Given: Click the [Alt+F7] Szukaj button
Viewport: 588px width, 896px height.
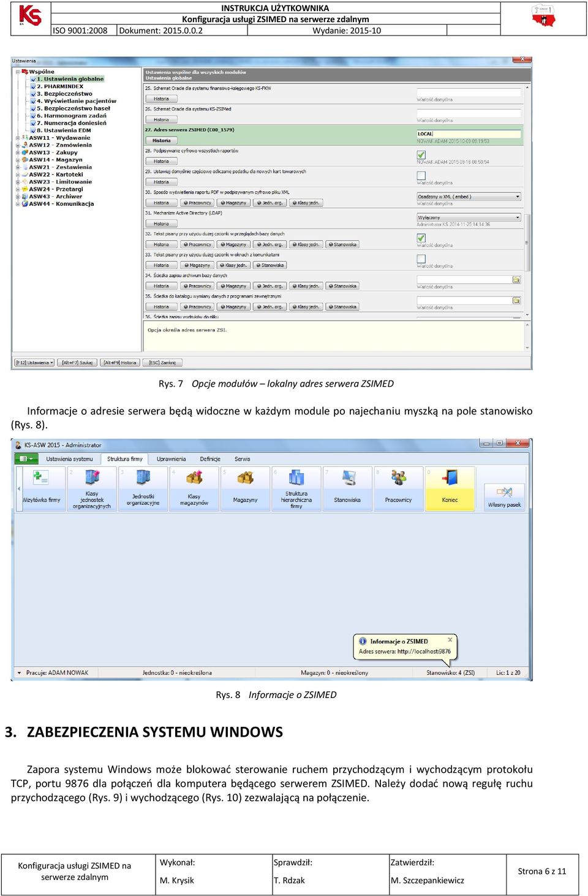Looking at the screenshot, I should pos(77,362).
